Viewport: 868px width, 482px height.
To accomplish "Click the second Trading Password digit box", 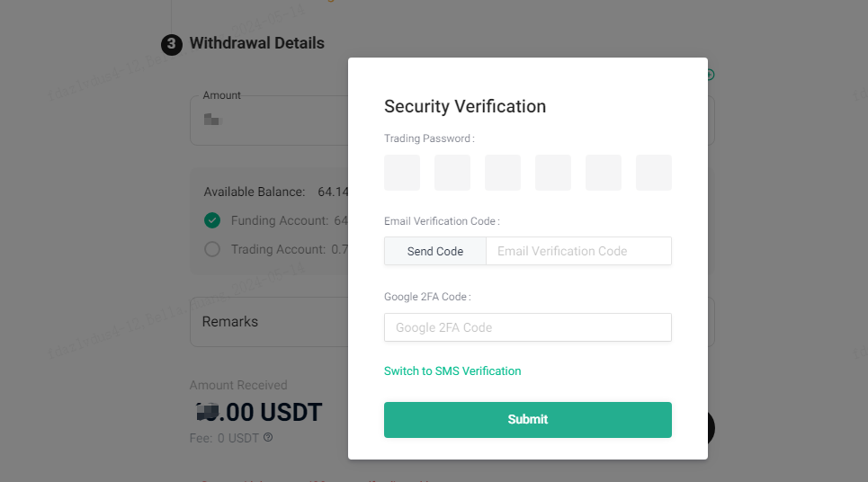I will coord(452,173).
